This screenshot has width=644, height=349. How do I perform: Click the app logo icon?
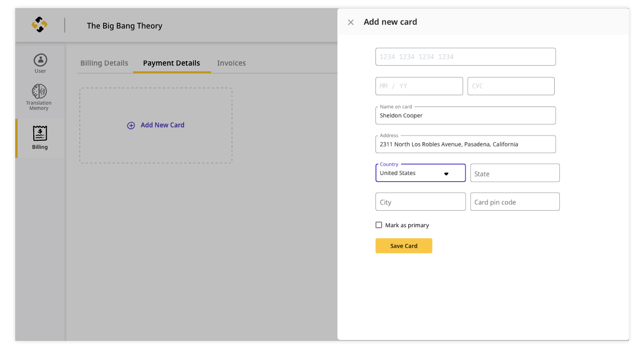pos(39,25)
